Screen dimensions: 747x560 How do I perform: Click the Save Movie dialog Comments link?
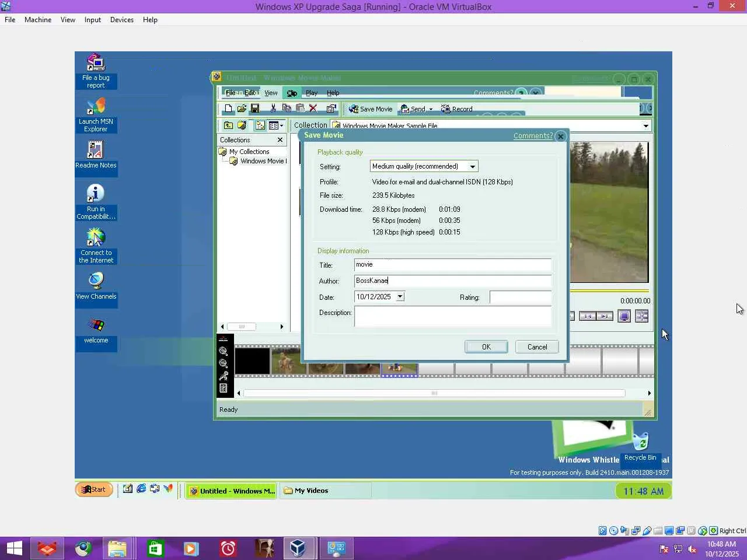533,136
